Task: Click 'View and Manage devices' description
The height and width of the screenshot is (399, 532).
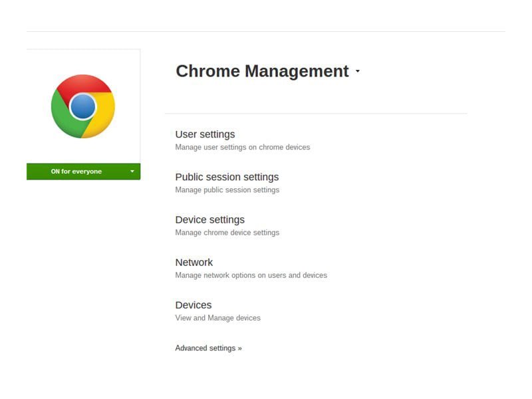Action: 217,318
